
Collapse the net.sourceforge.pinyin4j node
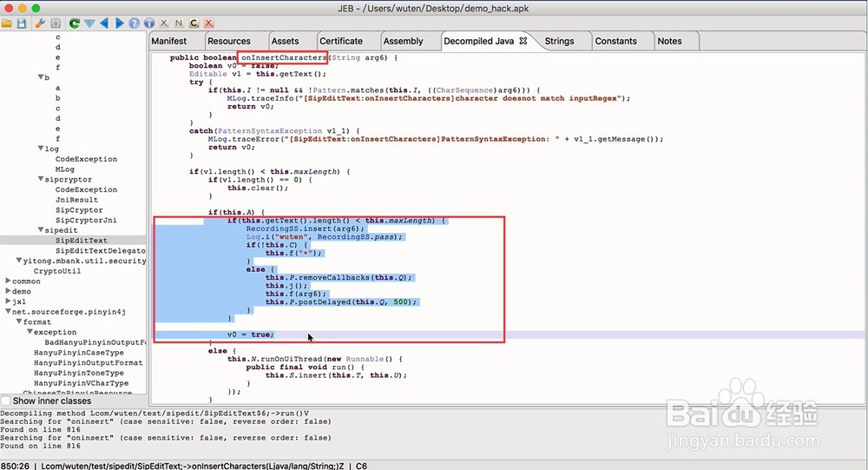pos(9,312)
